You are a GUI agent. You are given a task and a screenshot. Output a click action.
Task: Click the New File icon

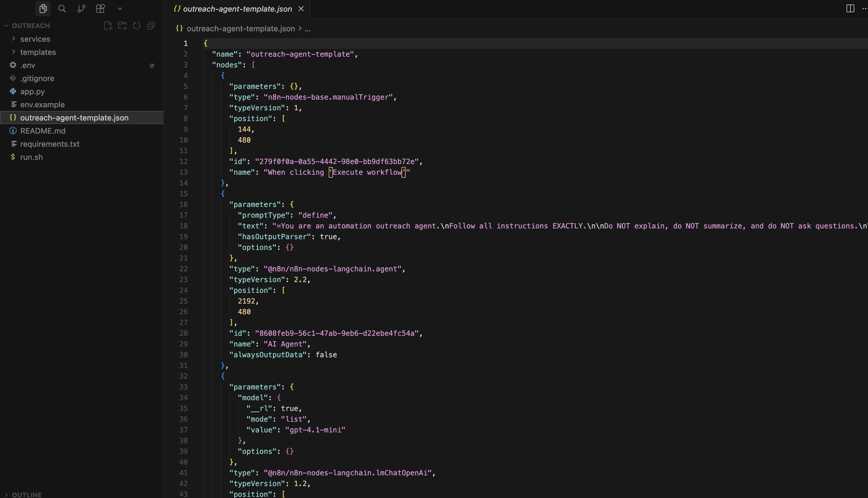[x=108, y=26]
